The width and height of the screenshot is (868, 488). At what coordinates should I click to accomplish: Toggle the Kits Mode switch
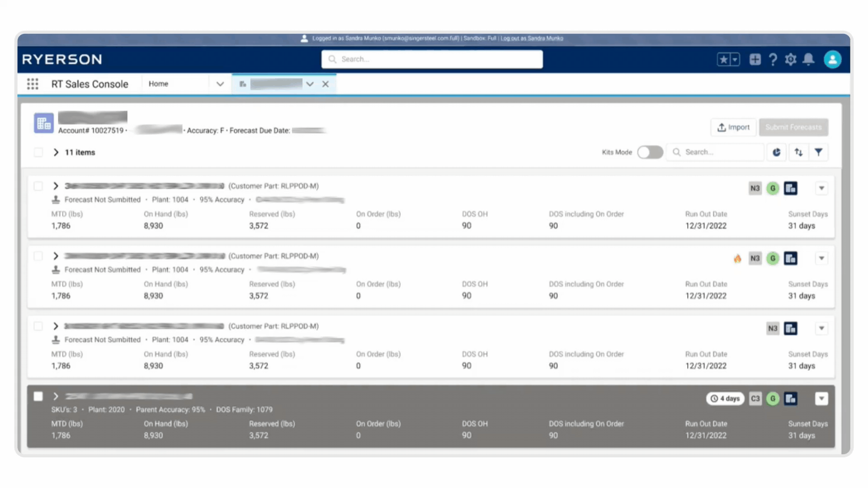pos(650,152)
